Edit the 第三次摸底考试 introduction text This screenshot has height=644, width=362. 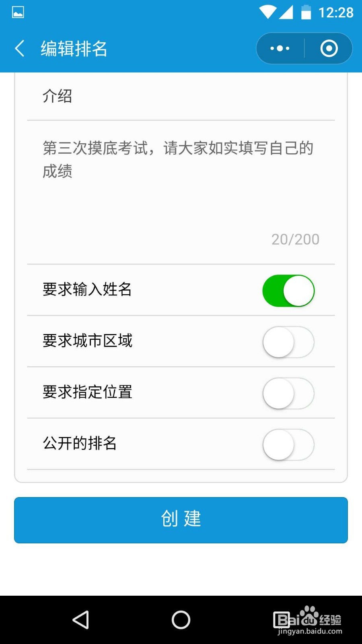(178, 159)
